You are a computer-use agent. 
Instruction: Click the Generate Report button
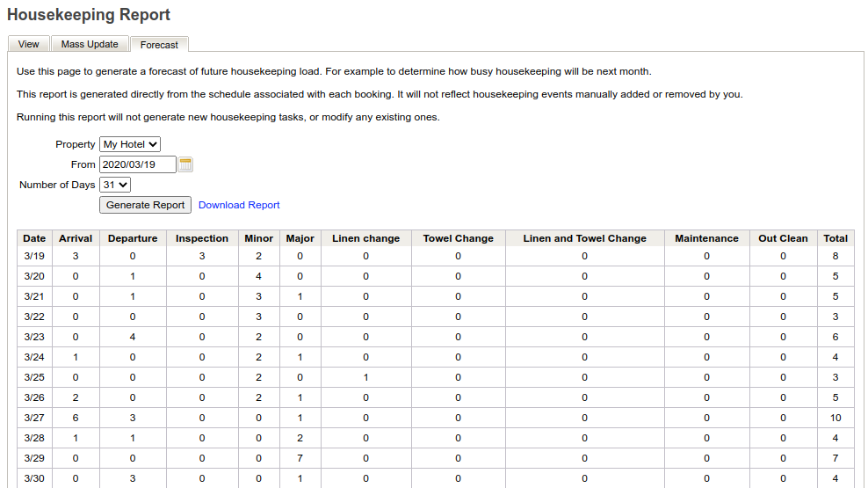point(145,205)
